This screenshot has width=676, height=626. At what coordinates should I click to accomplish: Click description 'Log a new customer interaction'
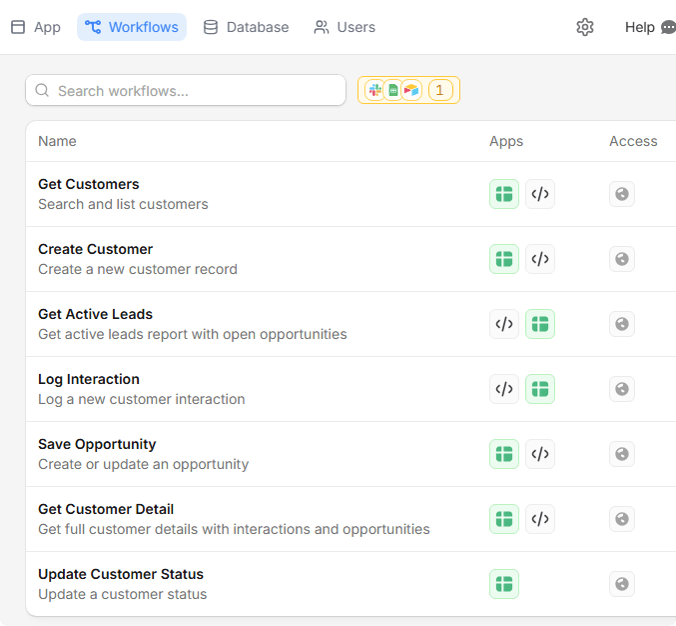click(x=142, y=400)
